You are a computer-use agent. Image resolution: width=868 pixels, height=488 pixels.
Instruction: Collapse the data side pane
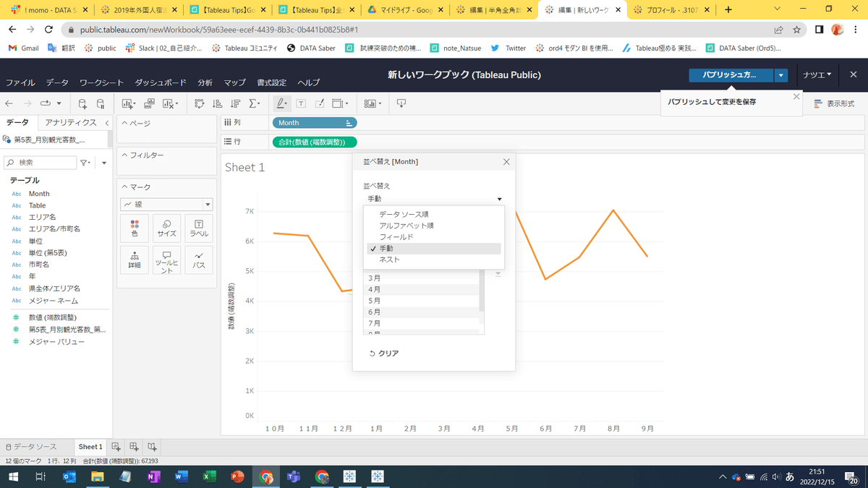[x=107, y=123]
